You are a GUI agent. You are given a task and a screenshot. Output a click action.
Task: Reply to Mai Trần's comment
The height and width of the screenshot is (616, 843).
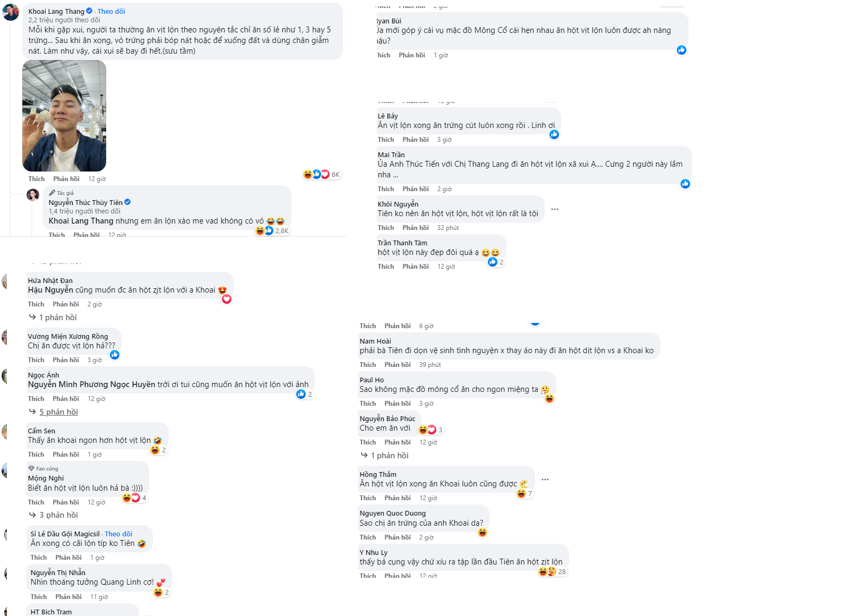(x=415, y=189)
